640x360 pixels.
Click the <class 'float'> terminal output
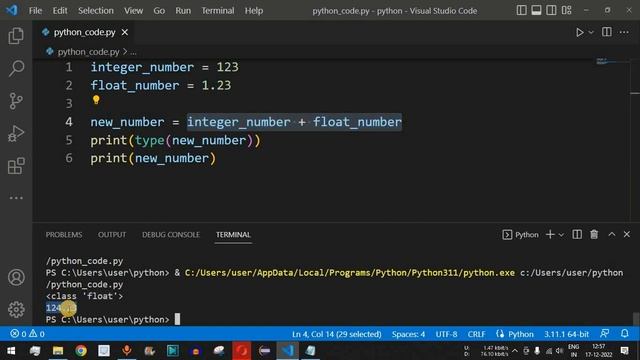coord(84,296)
